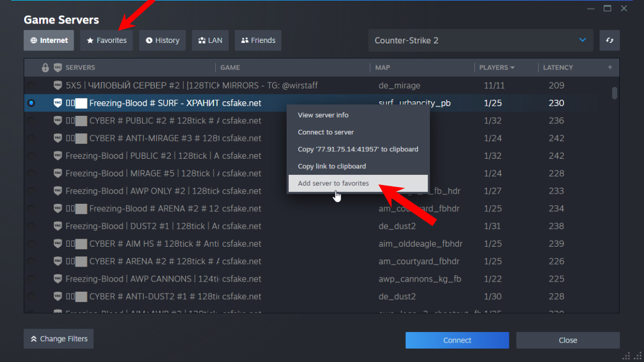Sort by Players column header
Viewport: 644px width, 362px height.
click(496, 68)
